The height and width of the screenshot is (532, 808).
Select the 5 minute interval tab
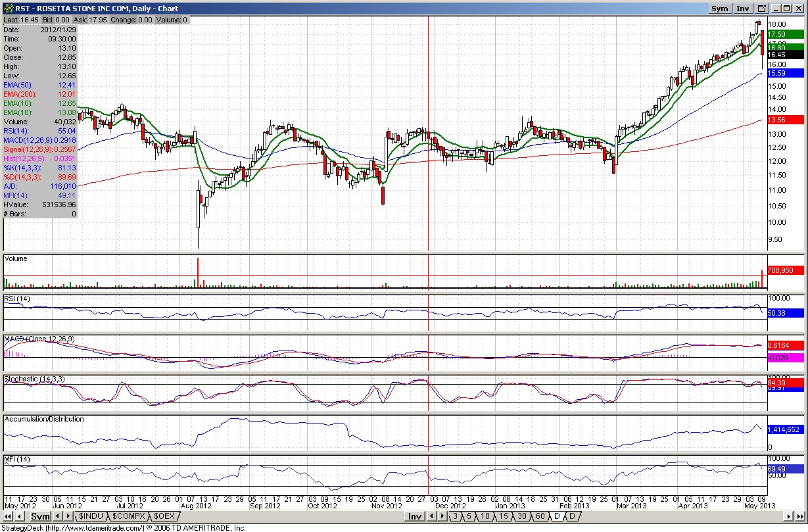(469, 517)
